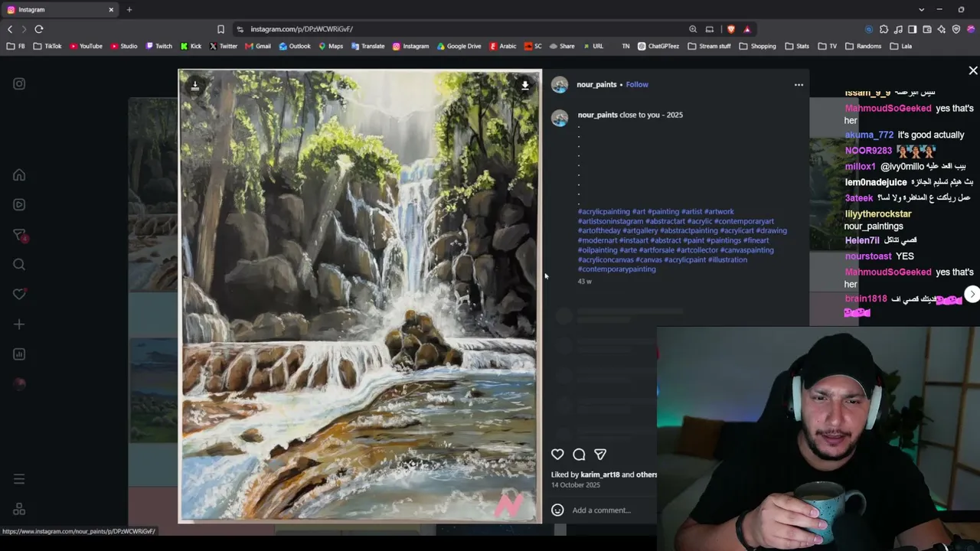Viewport: 980px width, 551px height.
Task: Open Instagram search from the sidebar
Action: tap(19, 265)
